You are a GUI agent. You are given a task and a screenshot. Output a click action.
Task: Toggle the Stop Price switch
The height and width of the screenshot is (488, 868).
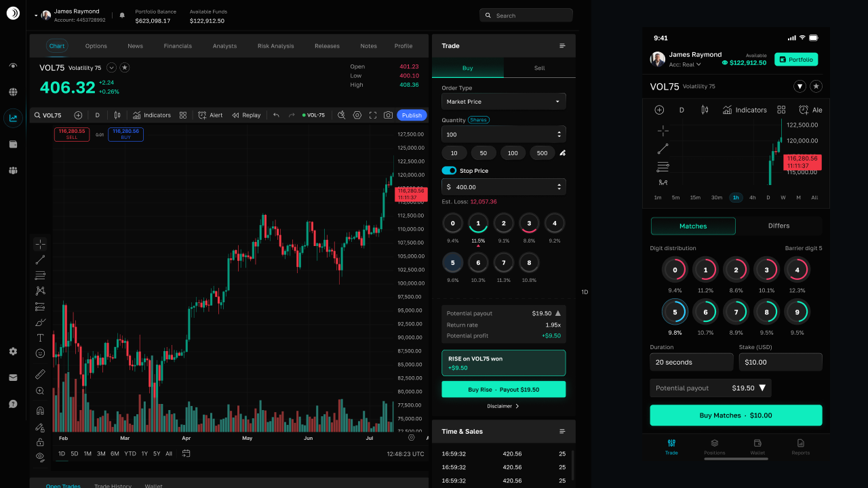click(x=449, y=171)
